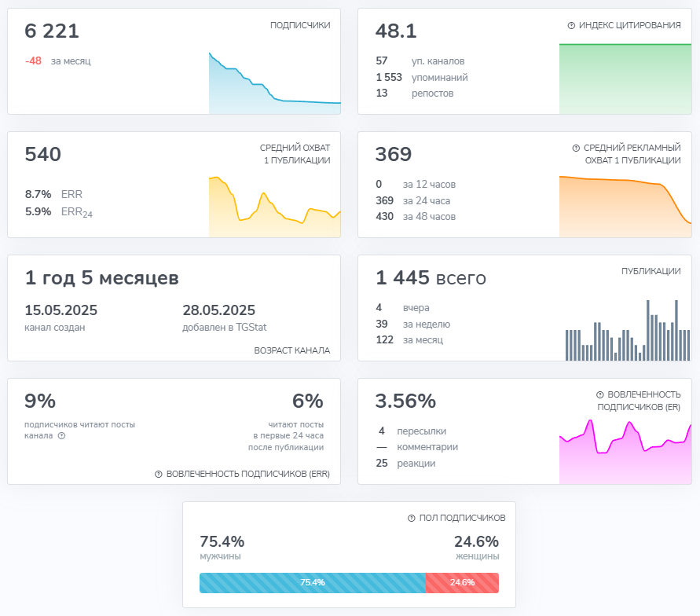700x616 pixels.
Task: Click the green citation index chart
Action: (625, 79)
